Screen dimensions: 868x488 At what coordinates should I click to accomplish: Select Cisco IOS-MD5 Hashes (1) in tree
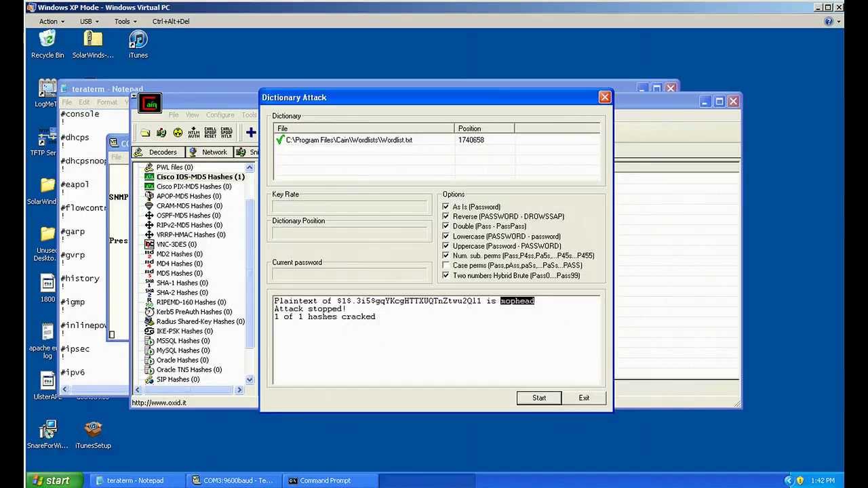(x=195, y=177)
